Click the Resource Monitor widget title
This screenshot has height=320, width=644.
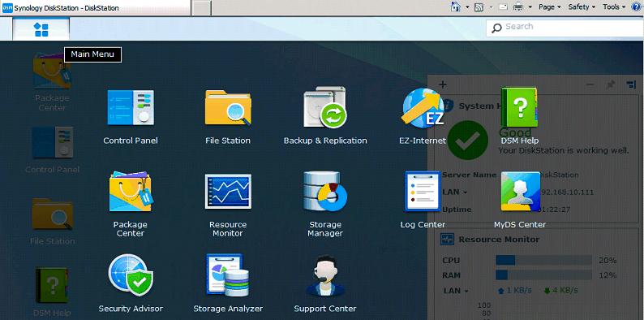click(x=499, y=240)
